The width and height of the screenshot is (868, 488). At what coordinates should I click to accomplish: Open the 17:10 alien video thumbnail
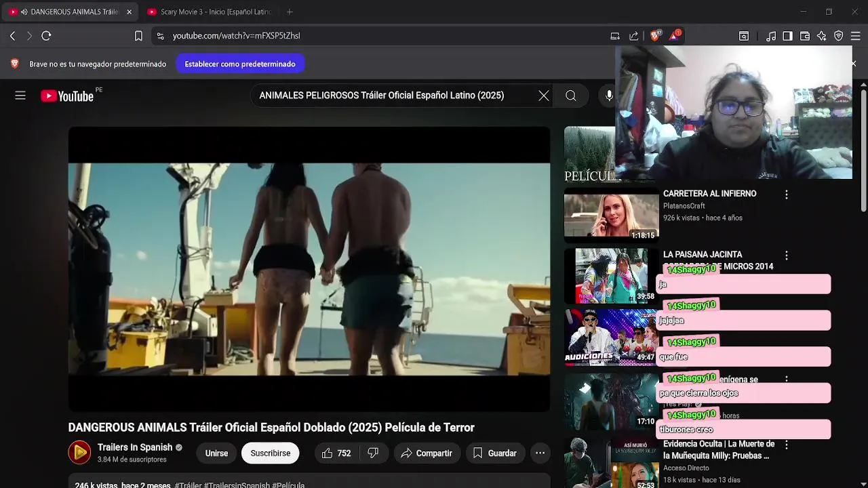(611, 401)
